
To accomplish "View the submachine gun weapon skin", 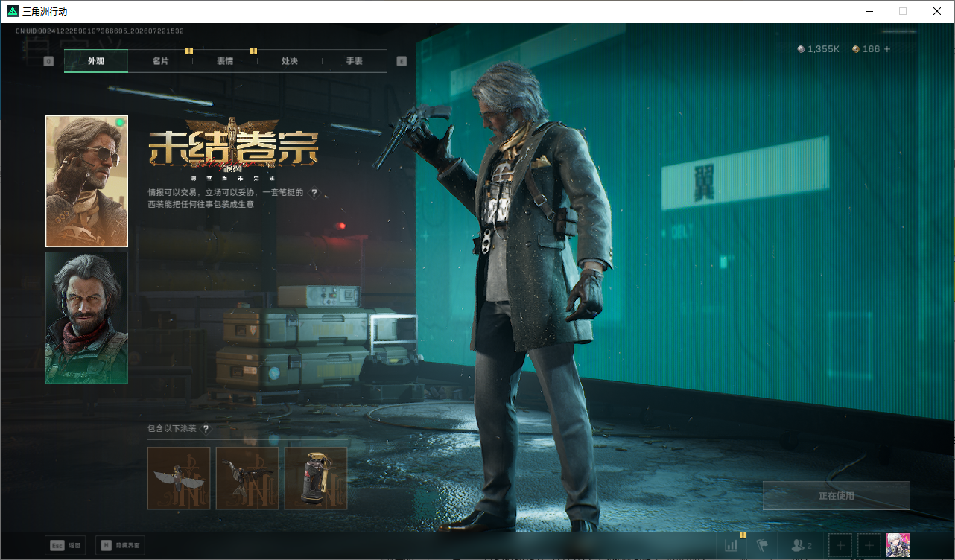I will tap(247, 478).
